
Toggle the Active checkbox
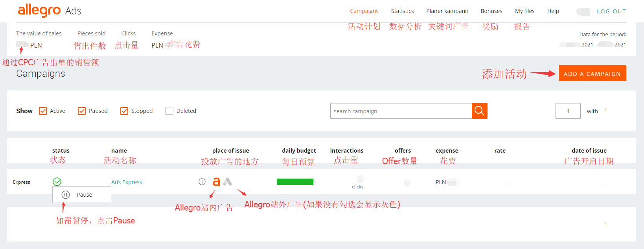click(43, 111)
